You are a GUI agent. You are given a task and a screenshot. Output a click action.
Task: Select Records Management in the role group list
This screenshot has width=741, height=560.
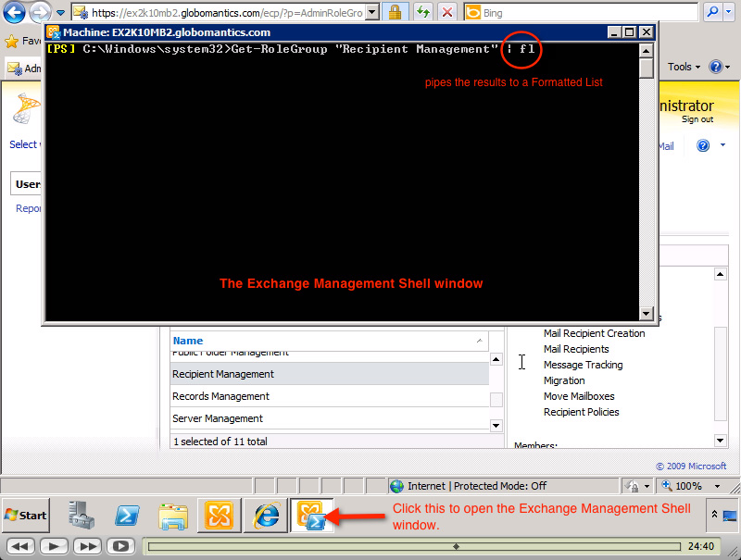[x=278, y=395]
